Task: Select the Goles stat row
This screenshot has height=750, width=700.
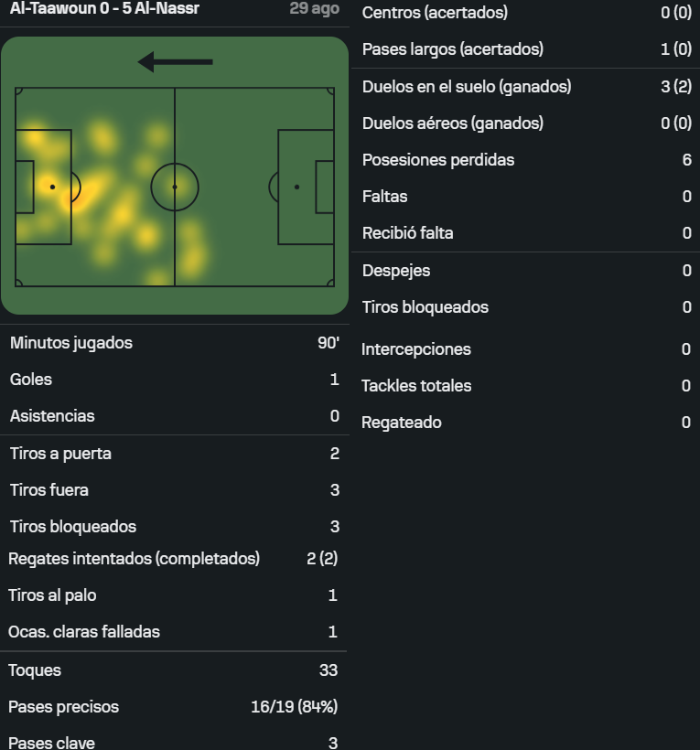Action: tap(175, 380)
